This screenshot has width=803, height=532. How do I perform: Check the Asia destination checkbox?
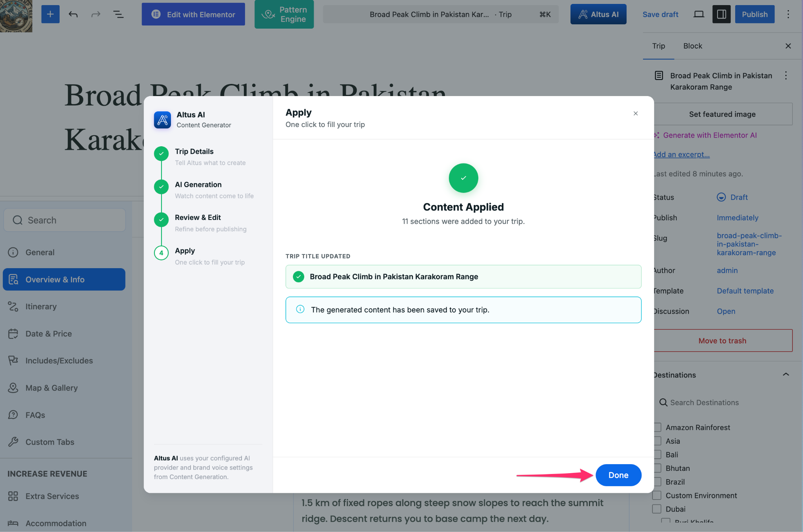[657, 441]
